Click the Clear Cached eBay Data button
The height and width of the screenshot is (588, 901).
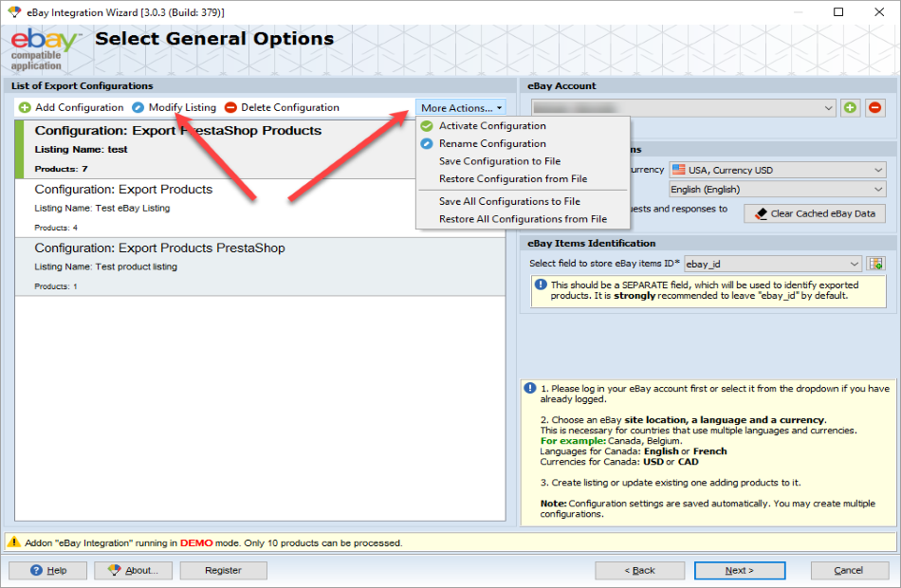coord(815,213)
